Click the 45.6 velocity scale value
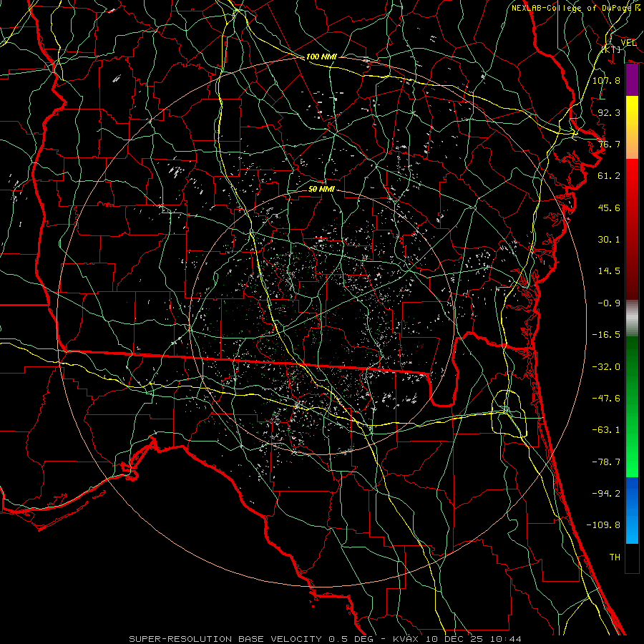The height and width of the screenshot is (644, 644). pos(609,208)
